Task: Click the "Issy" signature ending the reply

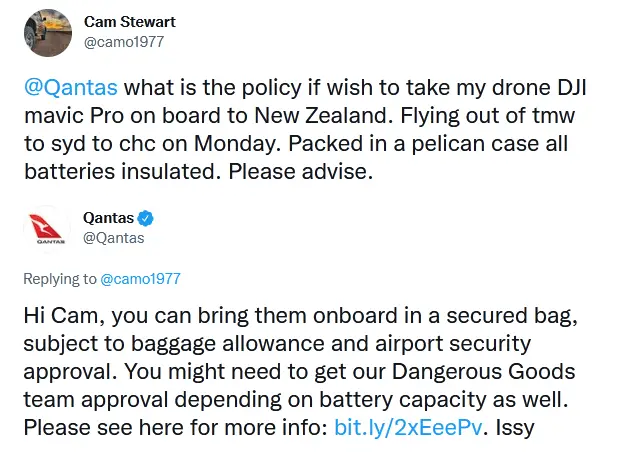Action: pyautogui.click(x=518, y=427)
